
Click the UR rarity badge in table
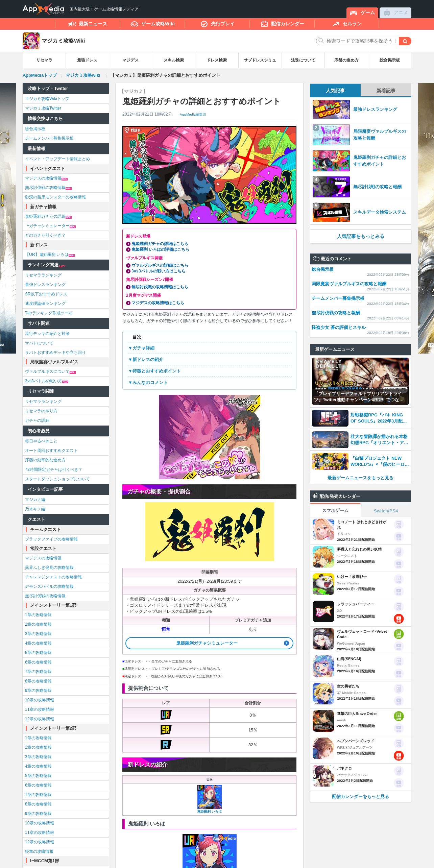pyautogui.click(x=166, y=715)
